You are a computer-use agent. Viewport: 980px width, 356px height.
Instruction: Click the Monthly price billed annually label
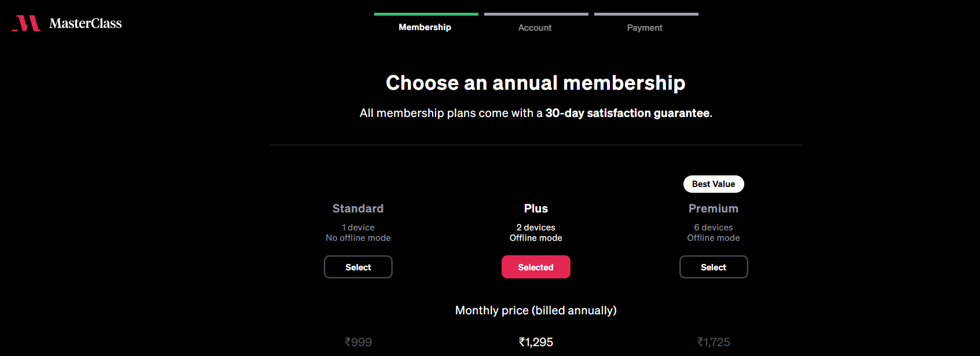536,310
